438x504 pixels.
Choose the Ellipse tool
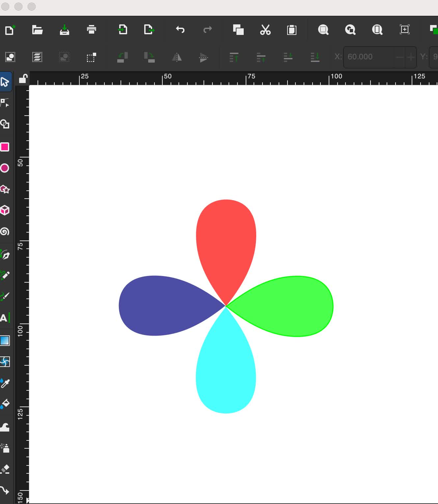[x=5, y=168]
